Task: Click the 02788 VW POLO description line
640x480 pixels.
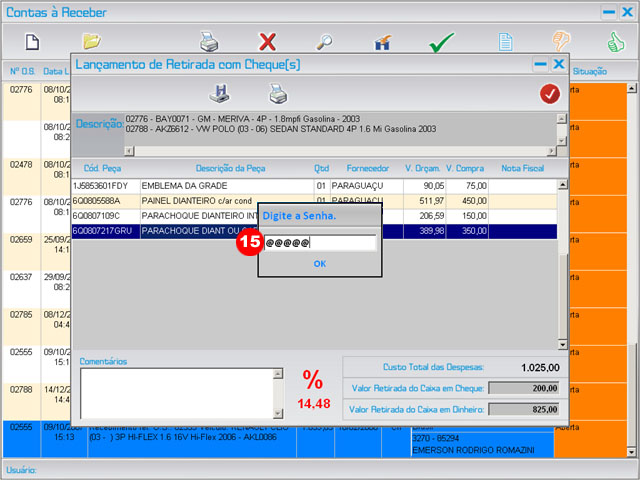Action: pyautogui.click(x=281, y=129)
